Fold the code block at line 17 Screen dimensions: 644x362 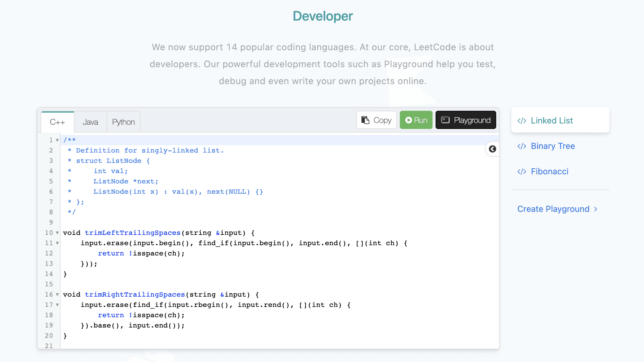(57, 305)
